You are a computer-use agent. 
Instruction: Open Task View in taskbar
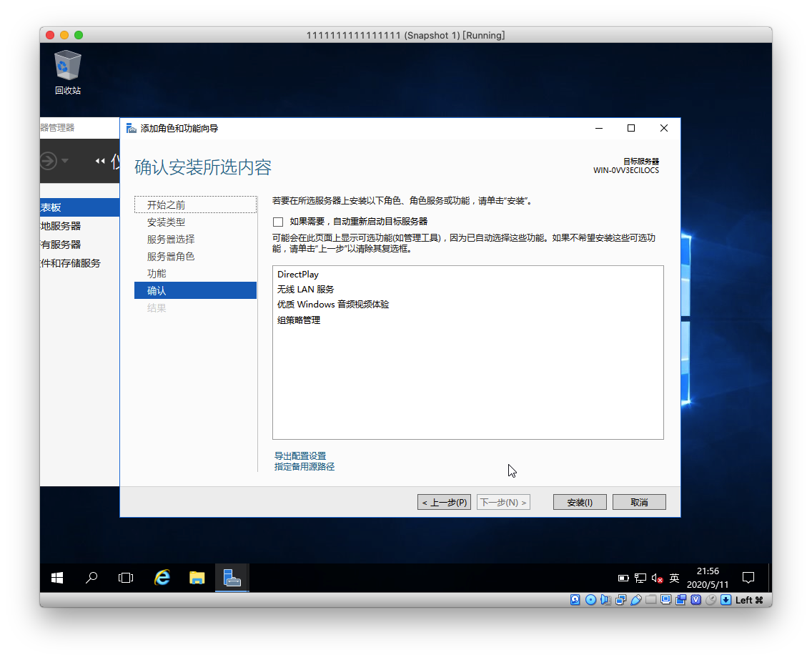tap(126, 578)
